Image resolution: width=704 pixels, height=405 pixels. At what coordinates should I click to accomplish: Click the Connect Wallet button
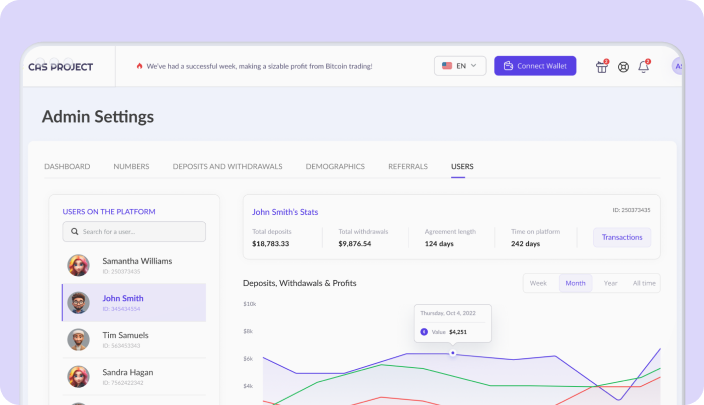(x=535, y=66)
